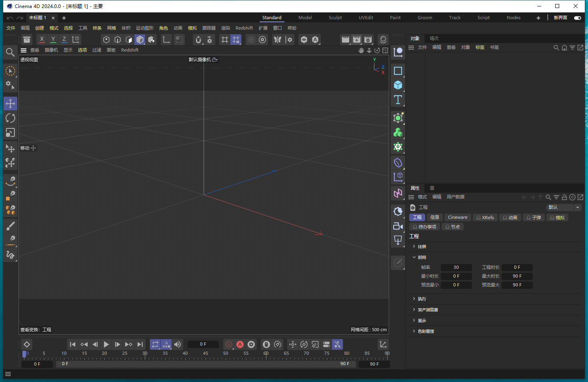Click the render to Picture Viewer clapboard icon
Viewport: 588px width, 382px height.
356,40
